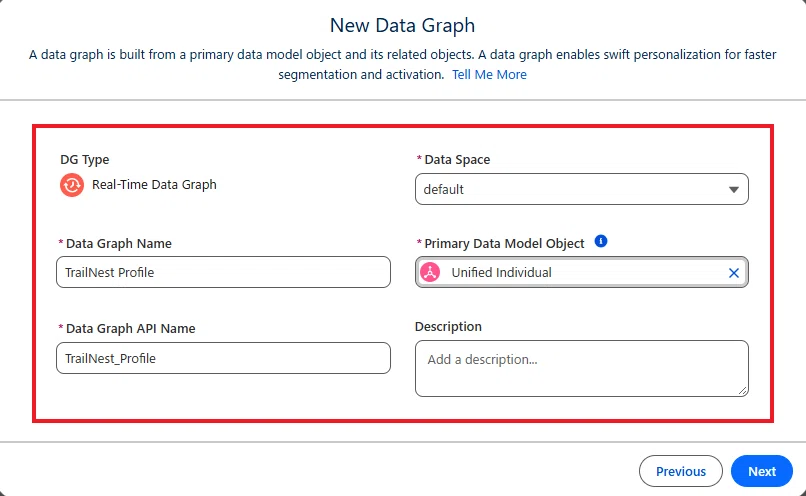806x496 pixels.
Task: Click the Real-Time Data Graph icon
Action: (72, 185)
